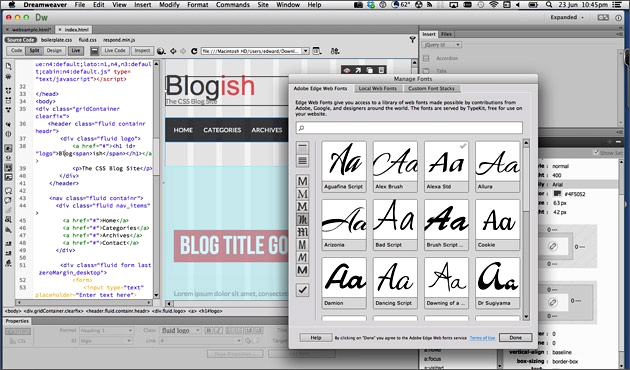630x370 pixels.
Task: Pick the Aguafina Script font thumbnail
Action: [x=344, y=166]
